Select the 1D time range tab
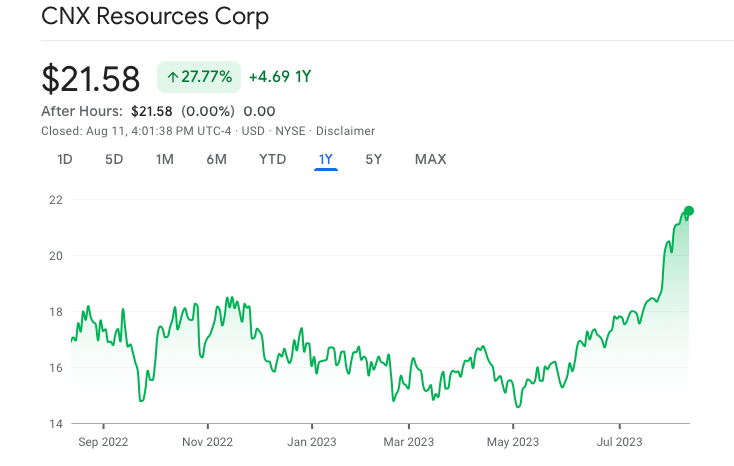The height and width of the screenshot is (466, 734). 65,160
